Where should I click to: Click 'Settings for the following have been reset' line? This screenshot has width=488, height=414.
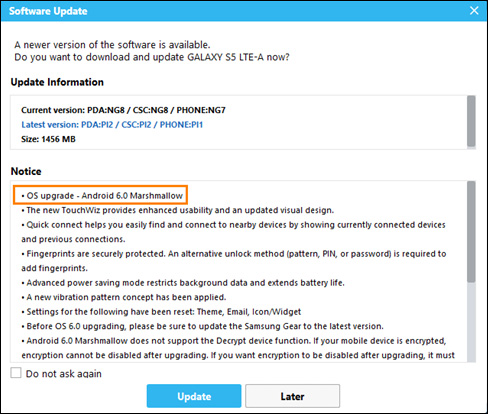[x=161, y=312]
